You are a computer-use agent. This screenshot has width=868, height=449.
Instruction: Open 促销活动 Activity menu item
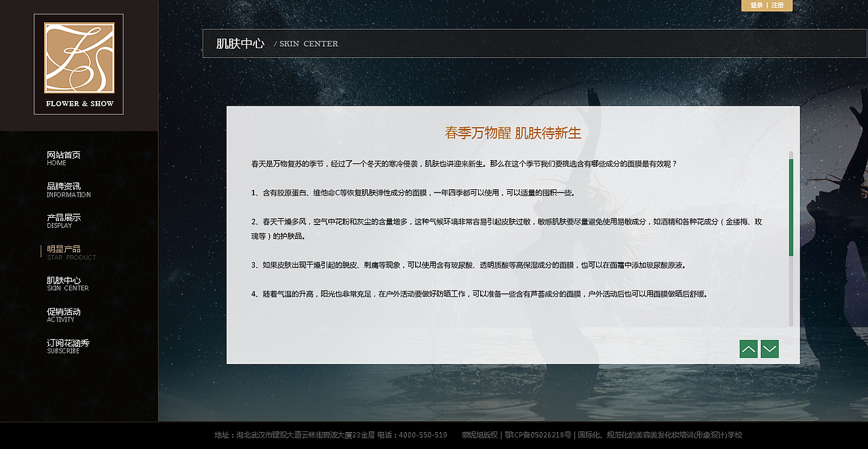click(64, 315)
